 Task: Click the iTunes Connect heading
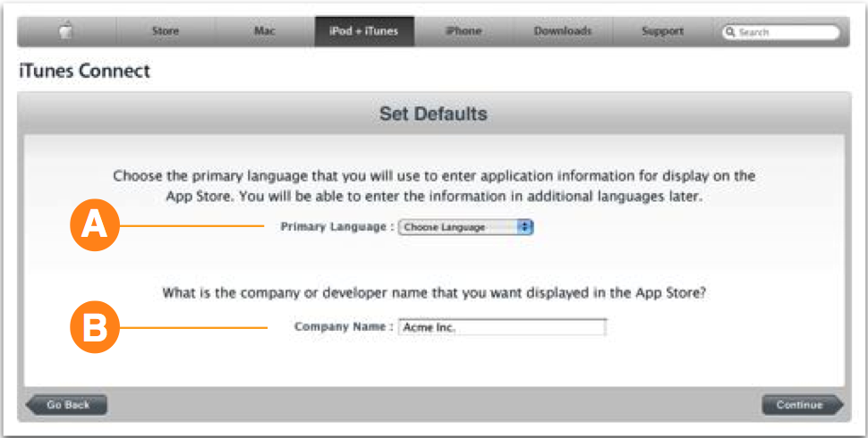click(84, 71)
